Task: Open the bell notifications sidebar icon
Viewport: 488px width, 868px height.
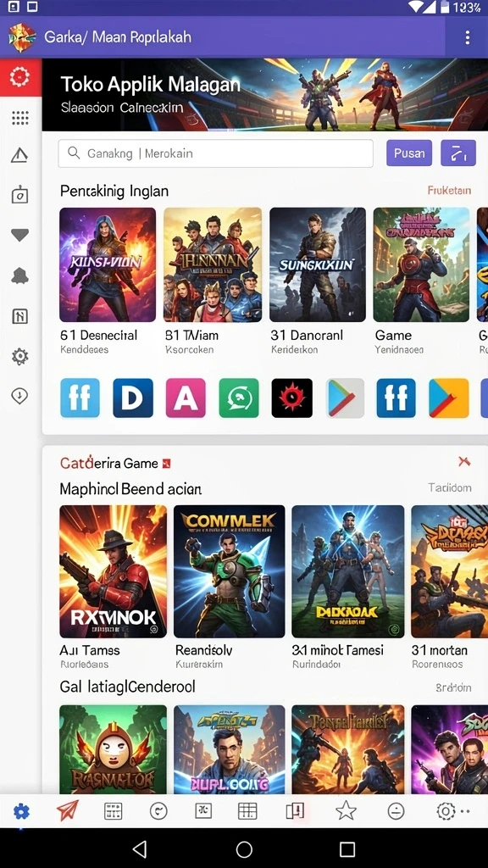Action: 20,275
